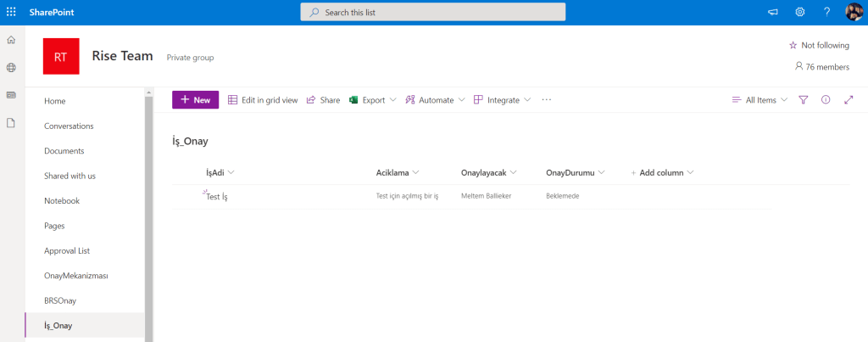Click the megaphone notifications icon
The height and width of the screenshot is (342, 868).
[772, 12]
